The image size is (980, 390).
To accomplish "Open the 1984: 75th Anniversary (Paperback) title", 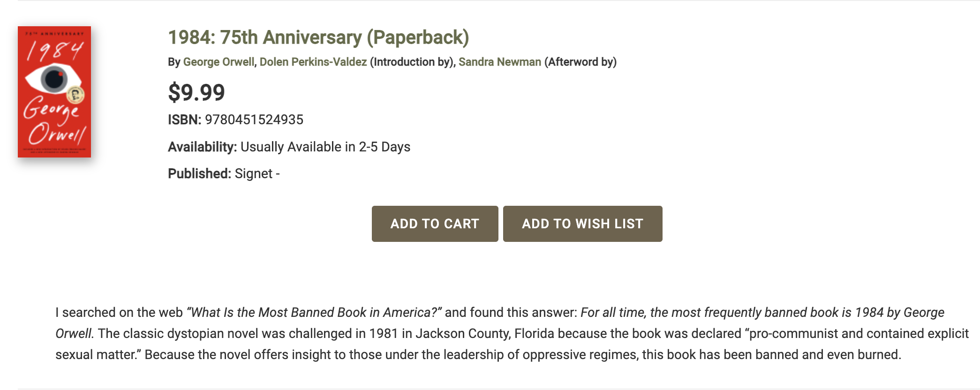I will pyautogui.click(x=318, y=37).
